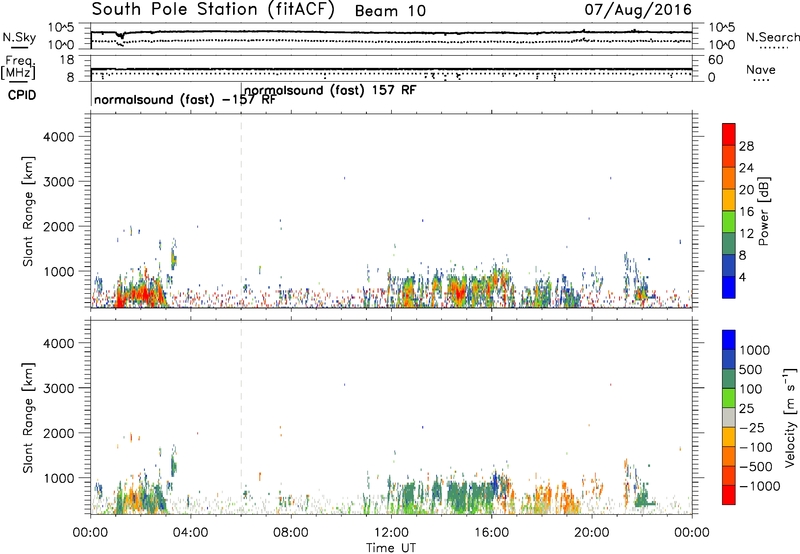Click frequency axis value 18
This screenshot has width=800, height=554.
[x=67, y=60]
